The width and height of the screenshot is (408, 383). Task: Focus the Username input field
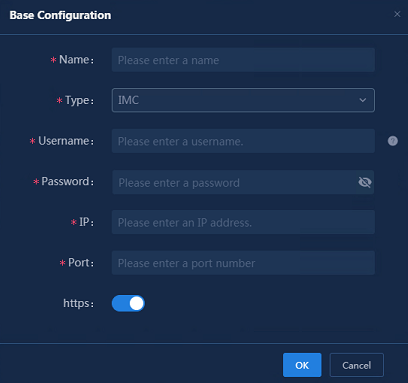[x=243, y=141]
